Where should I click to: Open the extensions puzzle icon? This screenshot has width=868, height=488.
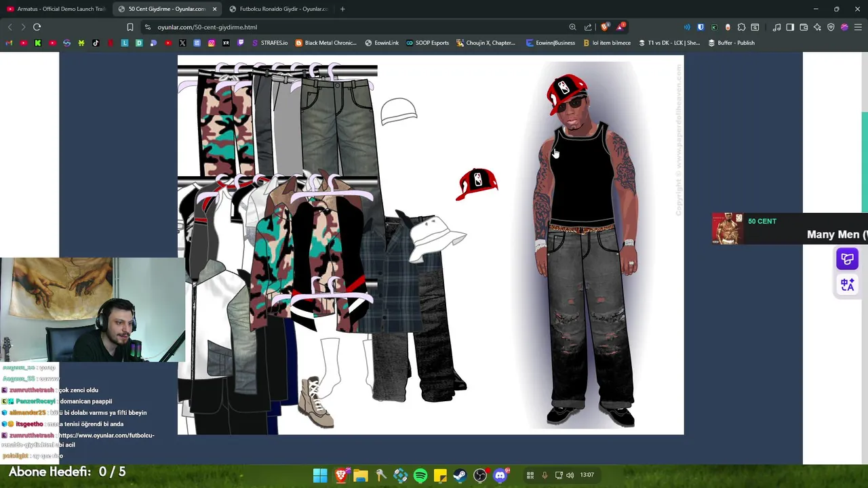(741, 27)
